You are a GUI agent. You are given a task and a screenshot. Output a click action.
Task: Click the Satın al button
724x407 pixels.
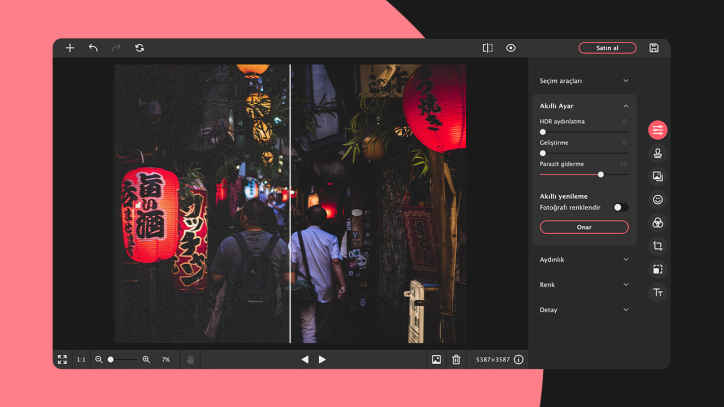click(x=607, y=48)
